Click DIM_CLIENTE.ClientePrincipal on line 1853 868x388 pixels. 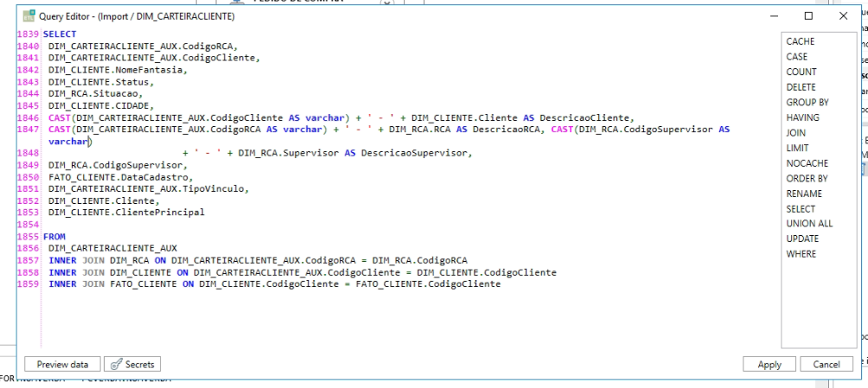126,213
